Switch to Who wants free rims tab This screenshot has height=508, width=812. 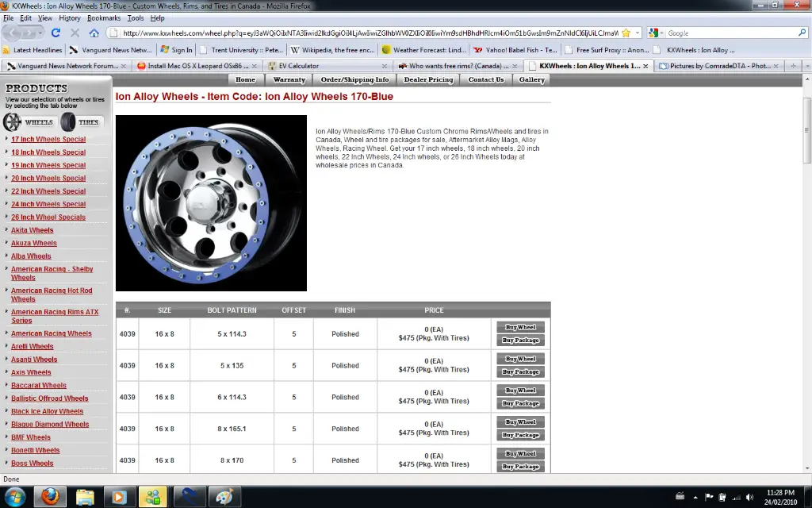(x=458, y=66)
